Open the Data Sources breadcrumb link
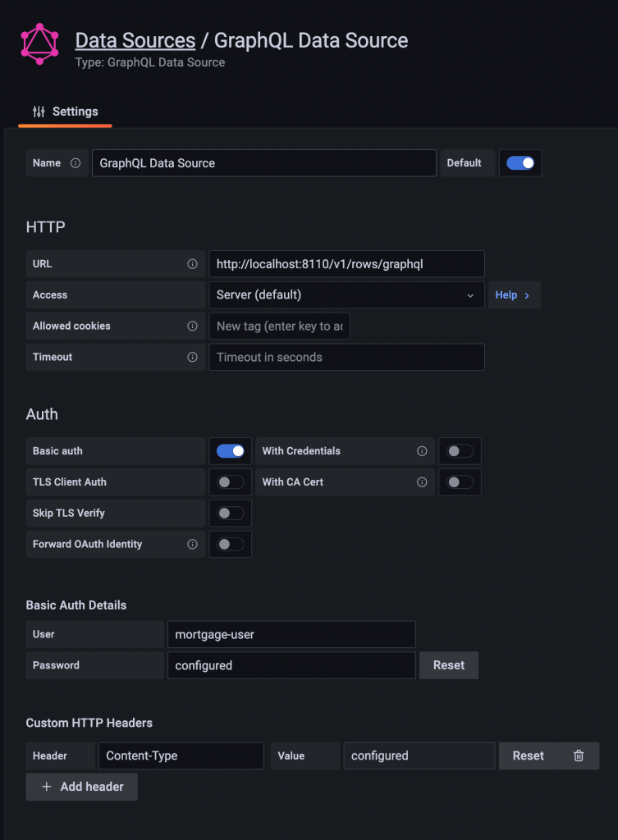Image resolution: width=618 pixels, height=840 pixels. tap(135, 40)
